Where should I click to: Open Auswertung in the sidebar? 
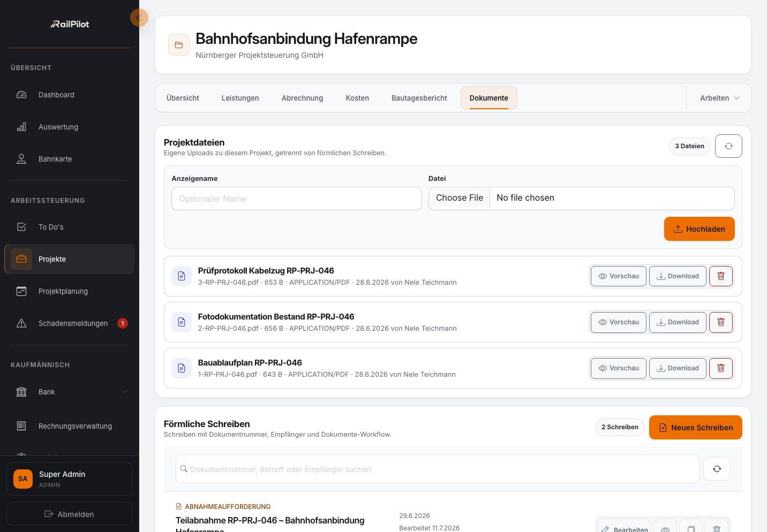tap(69, 127)
